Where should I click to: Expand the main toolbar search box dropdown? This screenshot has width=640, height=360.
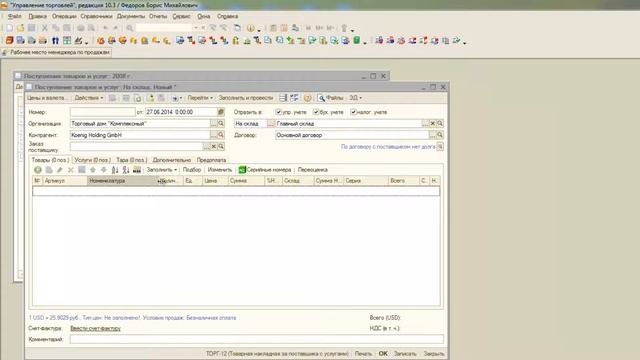click(x=196, y=28)
